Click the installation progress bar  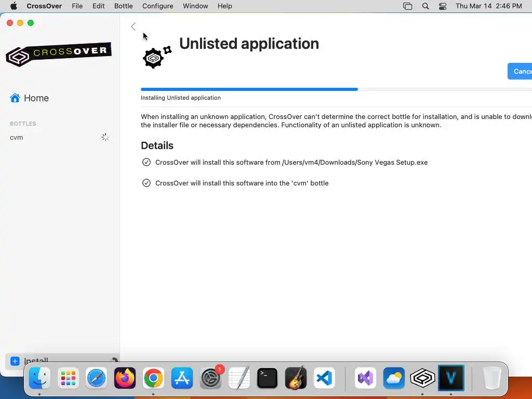(336, 89)
